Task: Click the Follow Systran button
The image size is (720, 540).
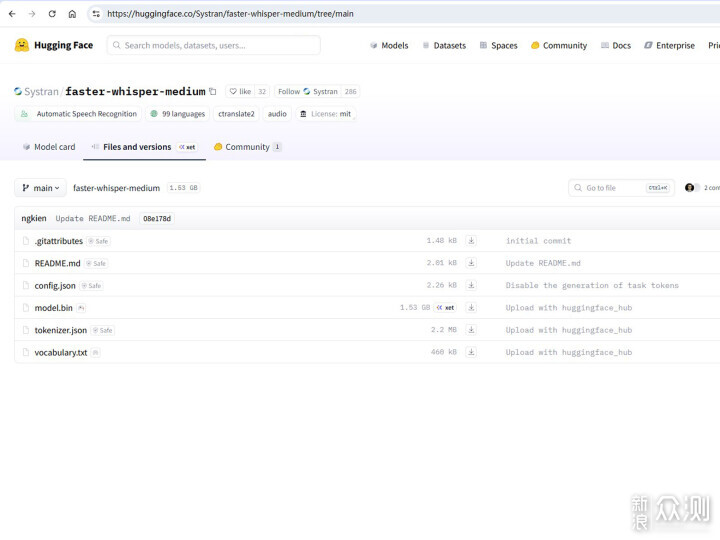Action: click(308, 91)
